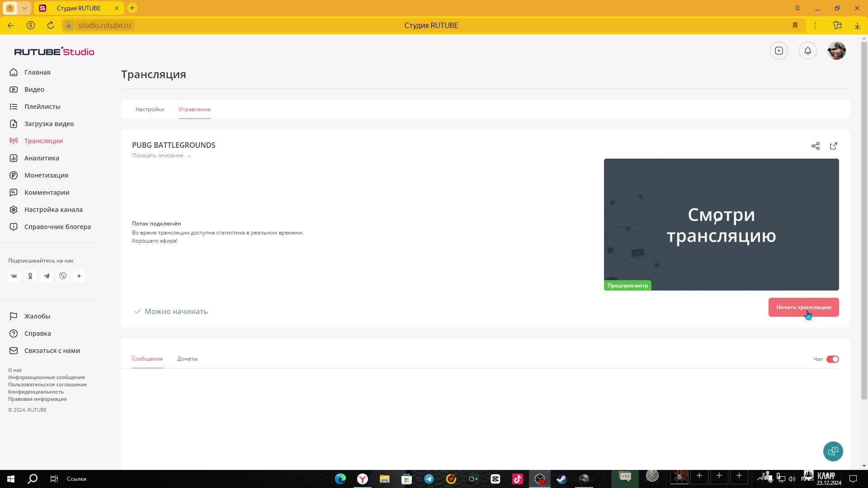Image resolution: width=868 pixels, height=488 pixels.
Task: Click the share stream icon
Action: pos(815,146)
